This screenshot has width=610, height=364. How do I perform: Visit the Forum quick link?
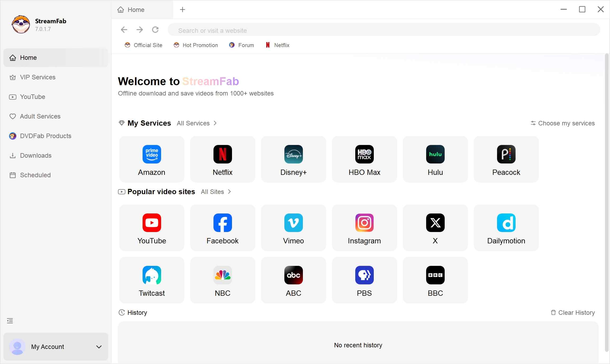tap(242, 45)
